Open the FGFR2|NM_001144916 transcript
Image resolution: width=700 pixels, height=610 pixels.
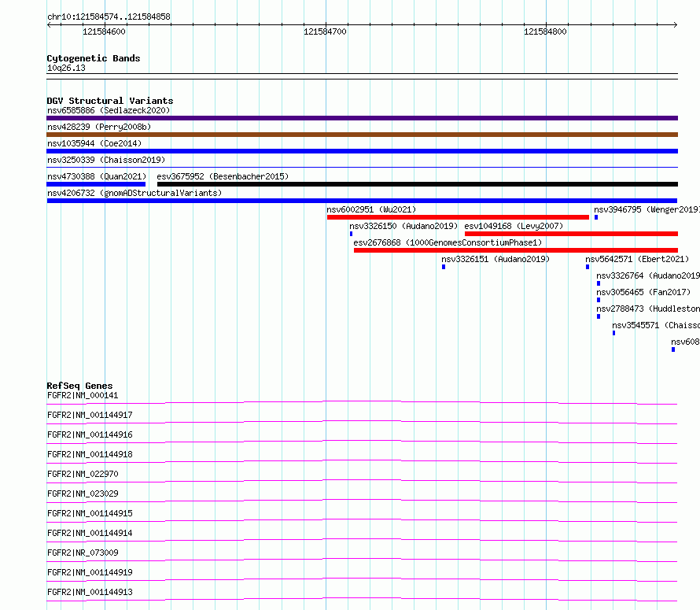click(90, 434)
